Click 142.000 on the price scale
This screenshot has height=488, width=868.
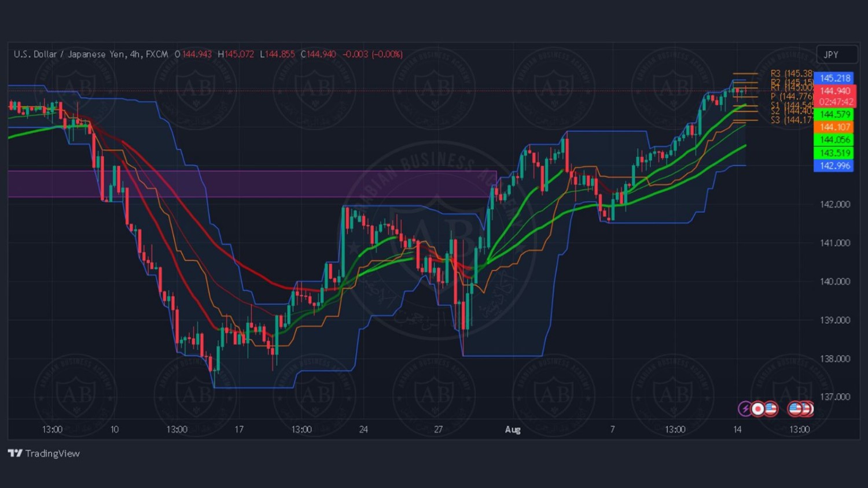coord(835,204)
